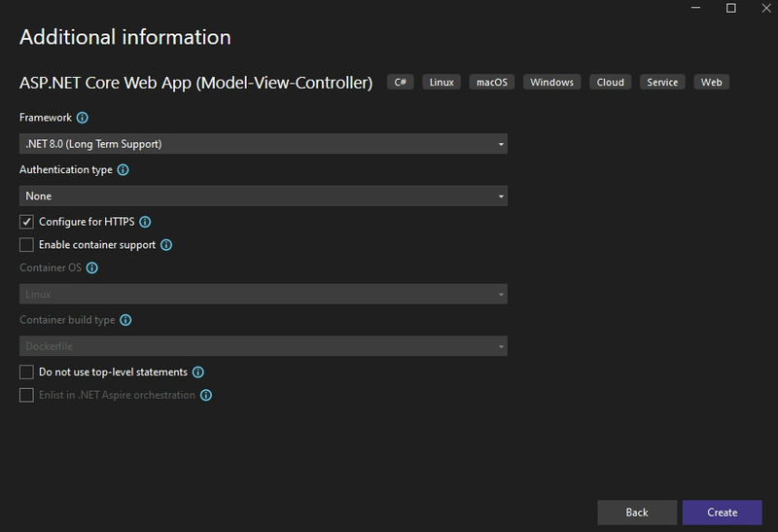Open info tooltip for Enable container support
The width and height of the screenshot is (778, 532).
(166, 245)
